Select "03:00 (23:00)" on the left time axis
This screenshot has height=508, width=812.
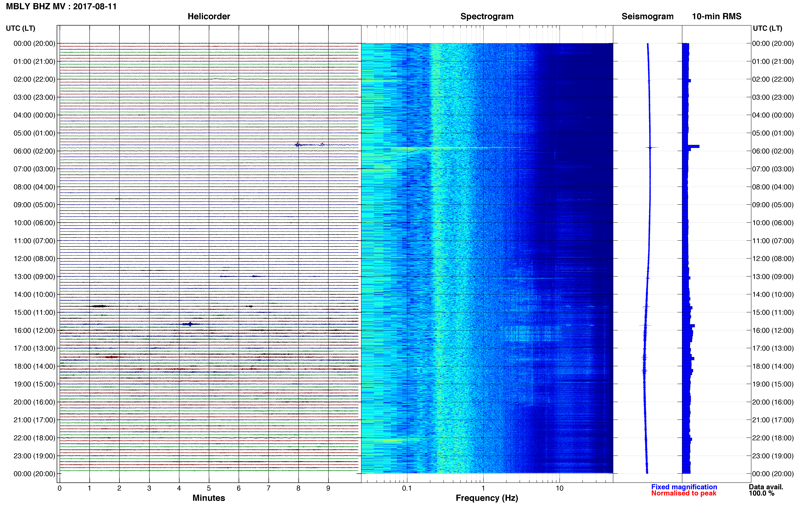point(34,97)
